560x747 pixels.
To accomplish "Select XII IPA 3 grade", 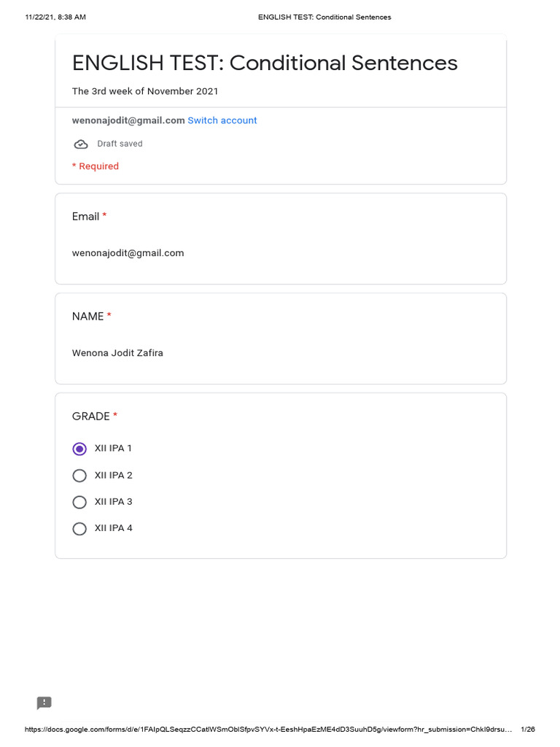I will coord(79,502).
